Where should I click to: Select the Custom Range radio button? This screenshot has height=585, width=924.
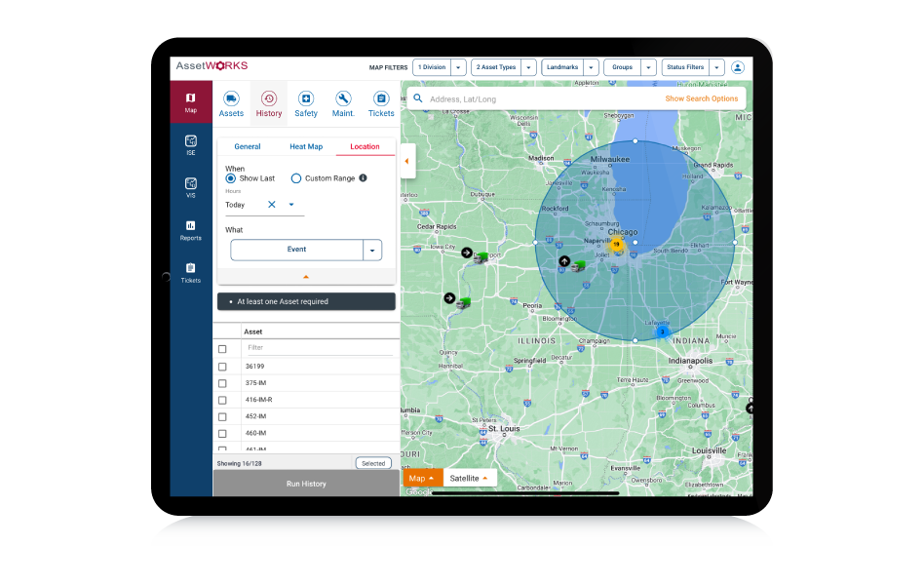(296, 178)
